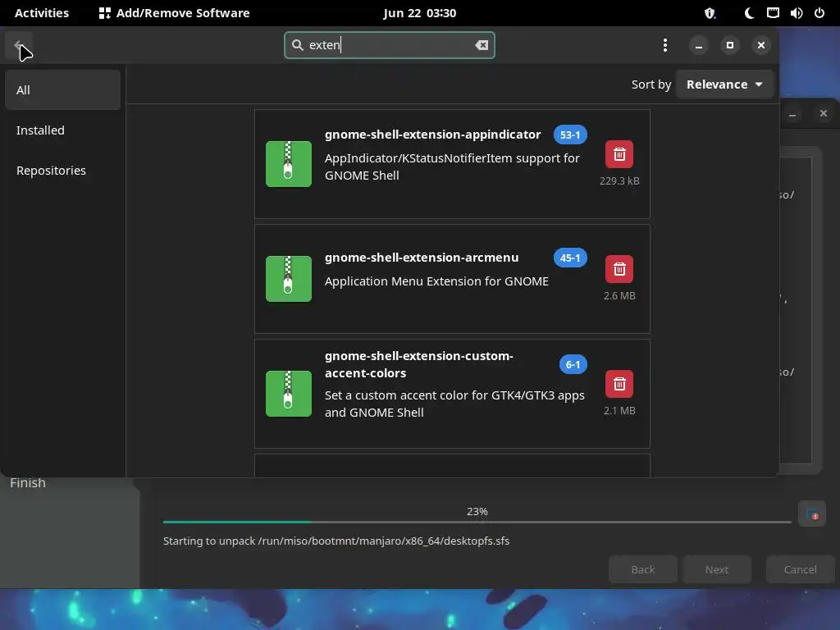Close the background installer window

pyautogui.click(x=824, y=113)
